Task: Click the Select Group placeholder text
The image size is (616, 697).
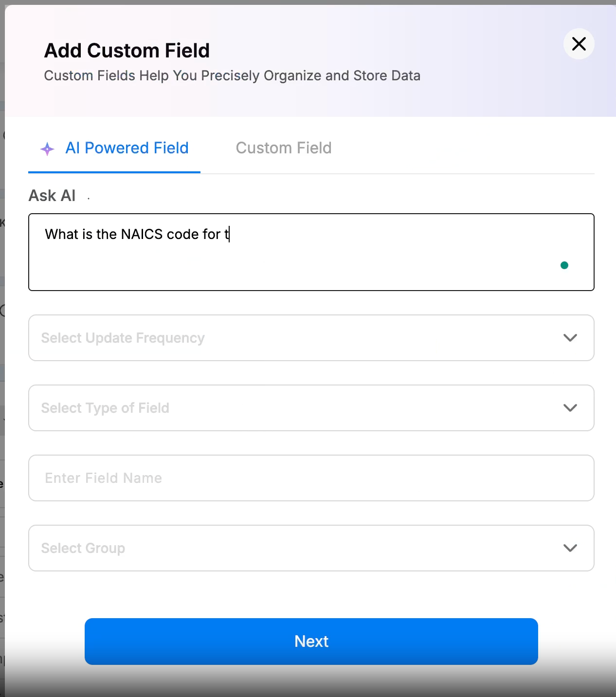Action: 83,548
